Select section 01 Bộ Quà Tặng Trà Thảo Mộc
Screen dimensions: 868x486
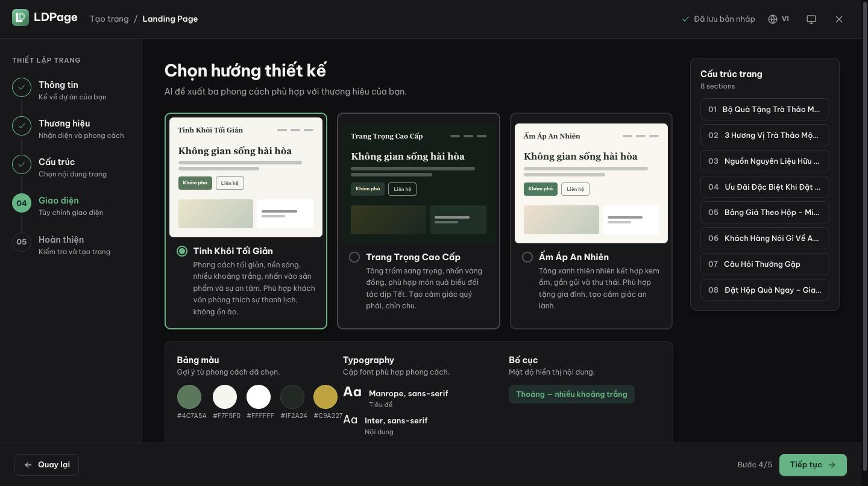tap(765, 110)
